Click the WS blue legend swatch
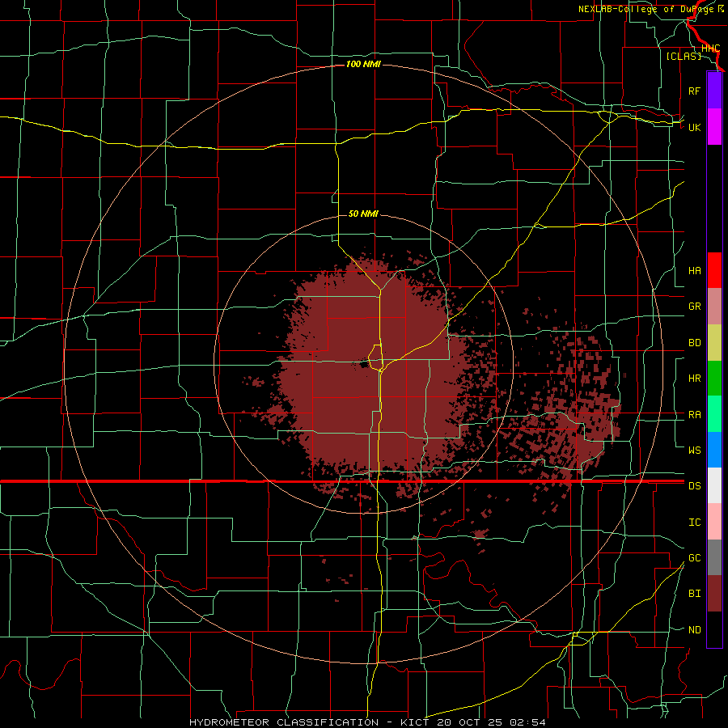 714,450
